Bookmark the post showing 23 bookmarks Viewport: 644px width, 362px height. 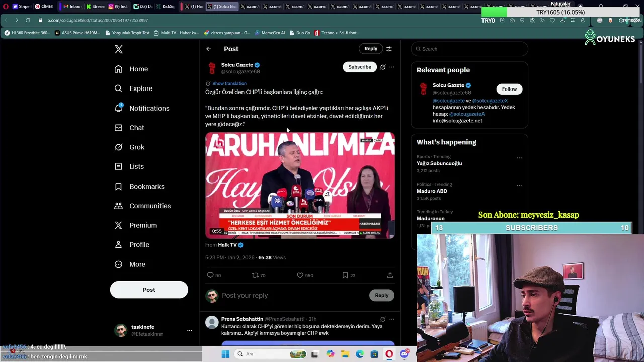pos(345,275)
